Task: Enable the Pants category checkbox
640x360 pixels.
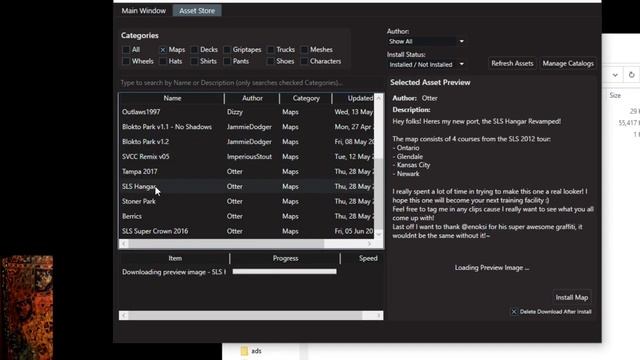Action: click(x=227, y=61)
